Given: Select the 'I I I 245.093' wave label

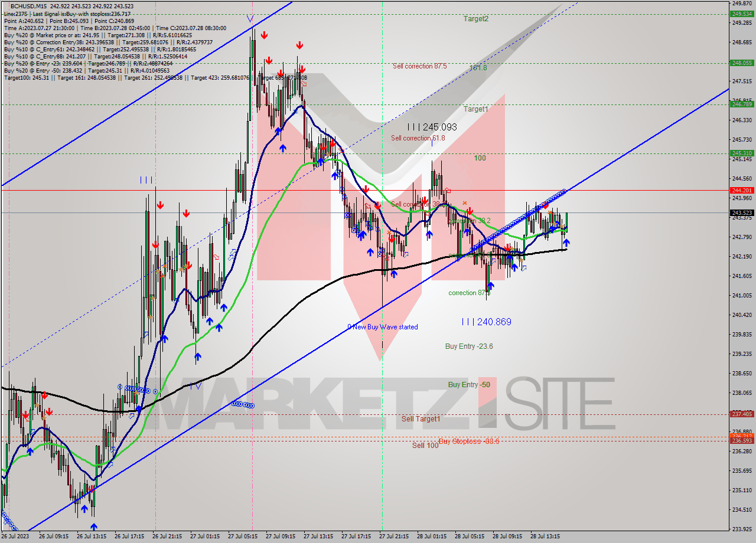Looking at the screenshot, I should tap(432, 127).
